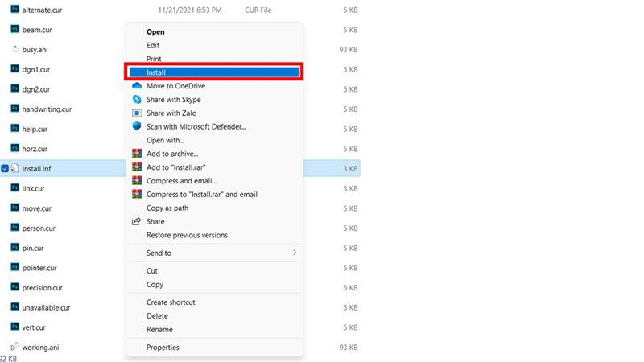Click WinRAR icon beside Add to archive
The image size is (644, 362).
tap(137, 153)
